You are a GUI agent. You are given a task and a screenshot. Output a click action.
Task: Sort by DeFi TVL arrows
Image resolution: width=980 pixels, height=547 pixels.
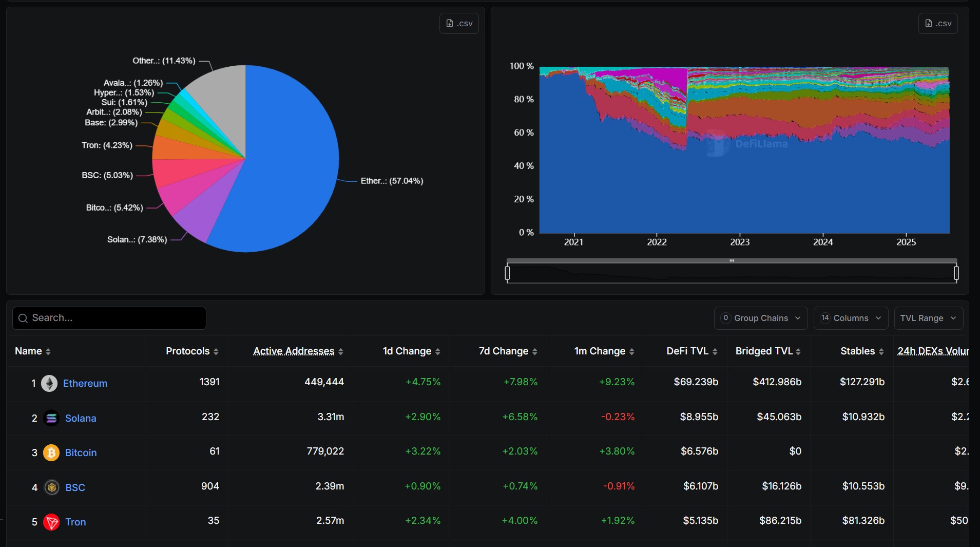click(715, 352)
